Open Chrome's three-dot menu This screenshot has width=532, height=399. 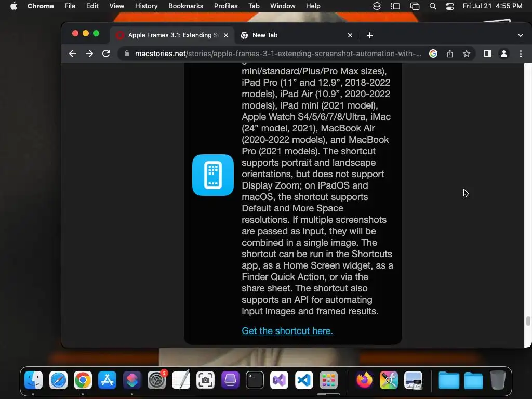(521, 54)
